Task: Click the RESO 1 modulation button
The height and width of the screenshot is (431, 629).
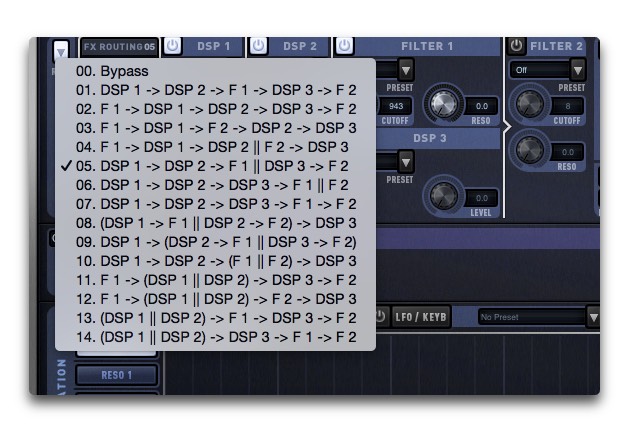Action: tap(116, 375)
